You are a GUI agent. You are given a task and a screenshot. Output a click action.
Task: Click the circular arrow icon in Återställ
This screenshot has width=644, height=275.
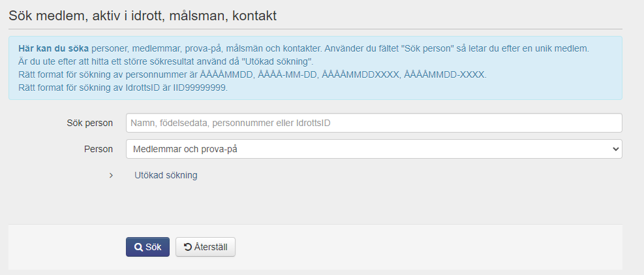188,248
